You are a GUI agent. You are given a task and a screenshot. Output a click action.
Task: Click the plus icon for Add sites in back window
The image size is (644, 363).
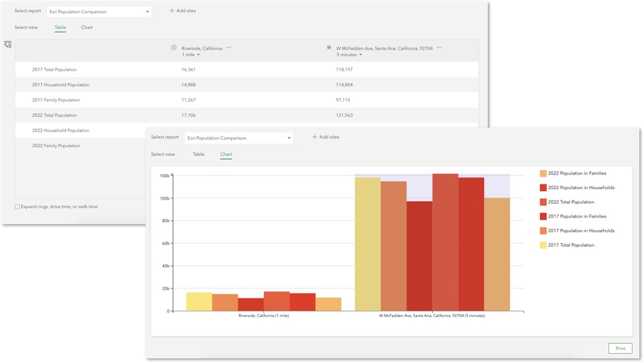[171, 11]
